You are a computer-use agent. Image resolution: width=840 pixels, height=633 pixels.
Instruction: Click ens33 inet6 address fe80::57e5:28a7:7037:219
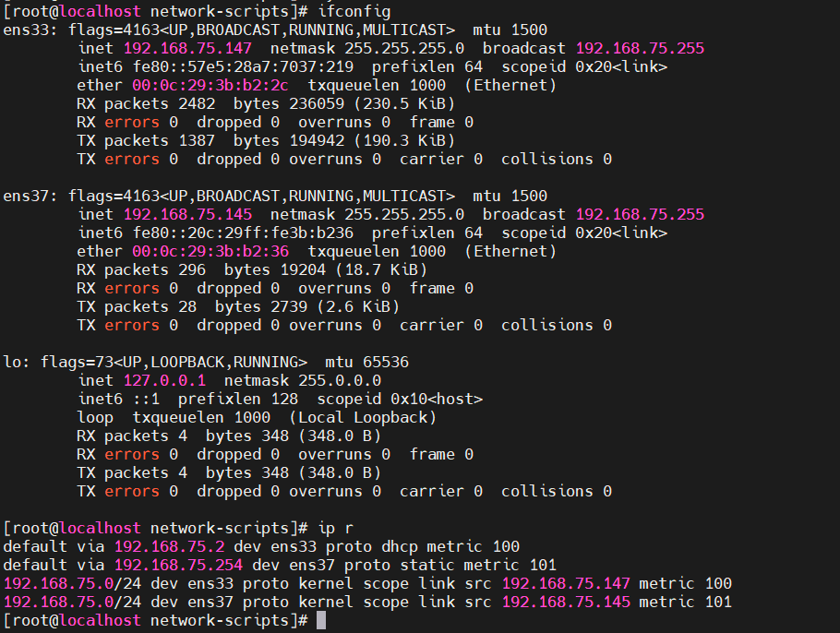point(243,67)
